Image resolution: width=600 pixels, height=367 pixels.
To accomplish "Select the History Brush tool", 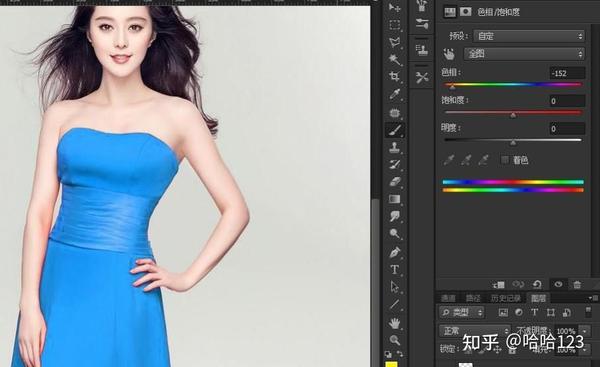I will pos(394,165).
